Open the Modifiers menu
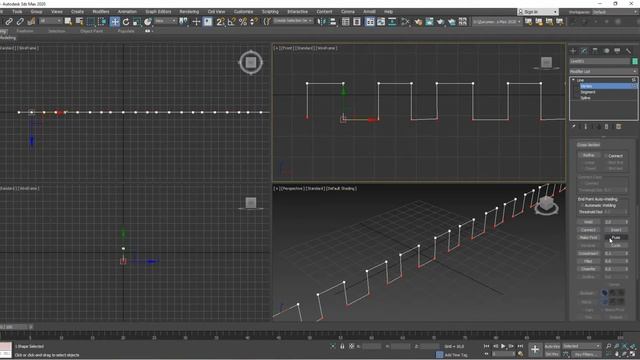Screen dimensions: 640x360 101,12
